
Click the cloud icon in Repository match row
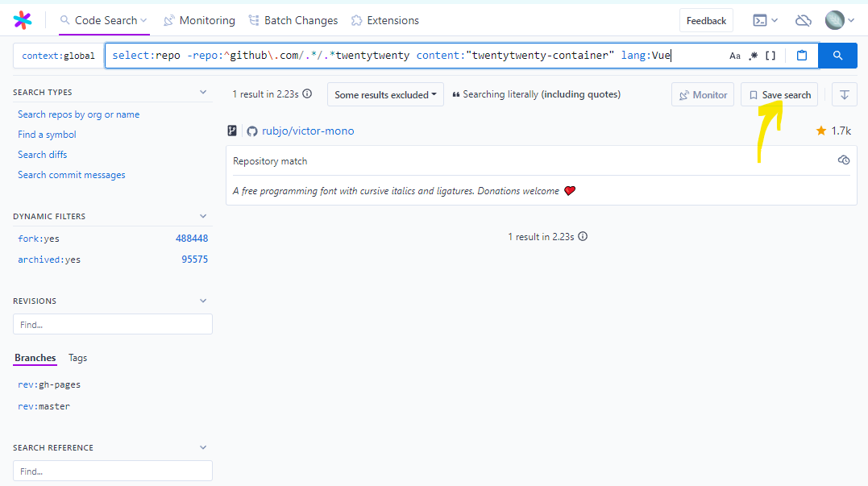pos(844,160)
